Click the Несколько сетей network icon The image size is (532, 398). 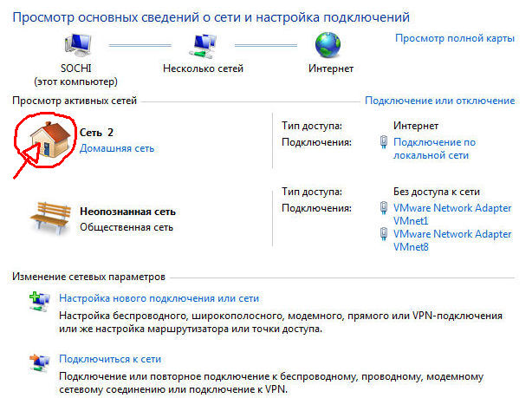(203, 46)
